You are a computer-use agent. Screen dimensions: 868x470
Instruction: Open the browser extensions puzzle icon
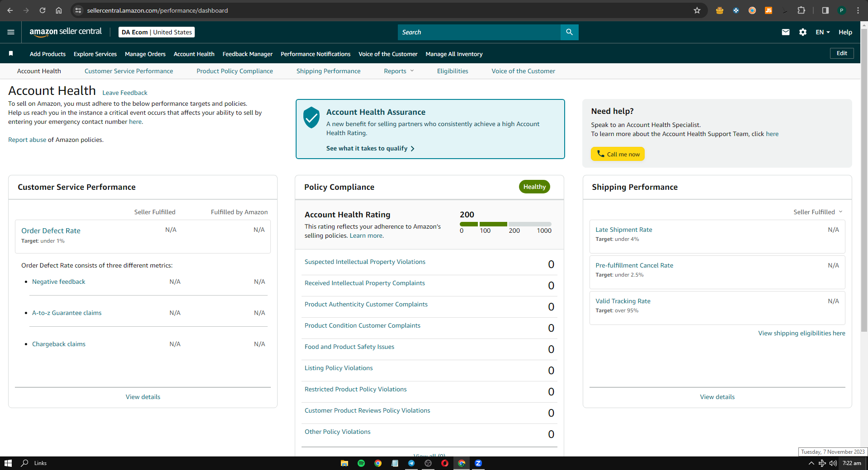tap(801, 10)
